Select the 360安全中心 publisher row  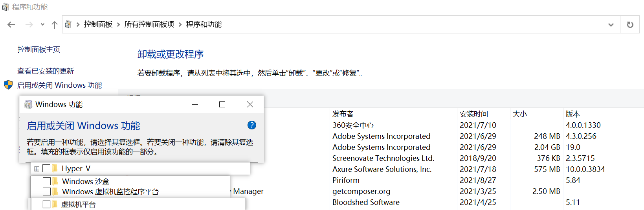tap(353, 125)
